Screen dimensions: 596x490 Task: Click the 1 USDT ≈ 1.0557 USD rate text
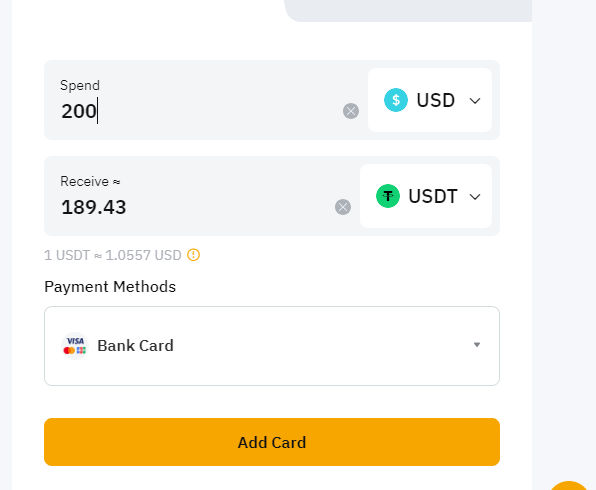coord(113,255)
